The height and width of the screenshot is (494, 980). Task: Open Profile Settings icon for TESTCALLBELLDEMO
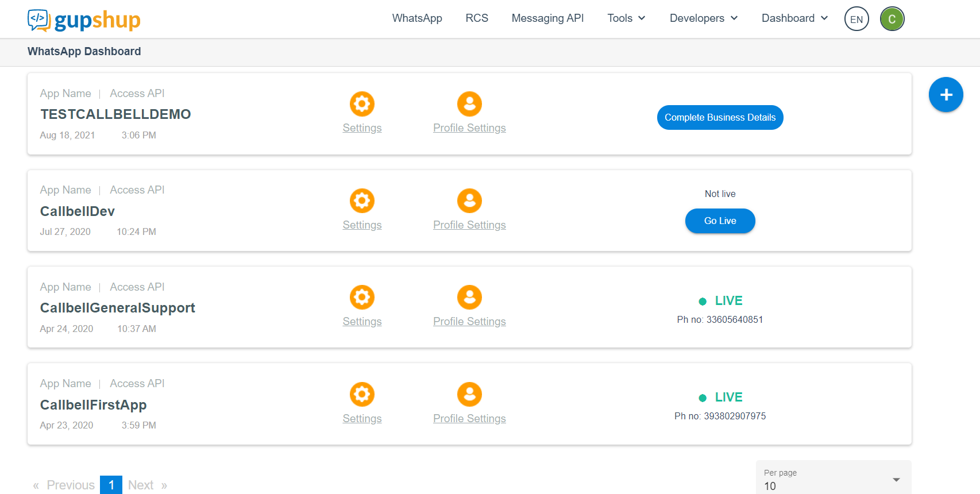pos(469,104)
